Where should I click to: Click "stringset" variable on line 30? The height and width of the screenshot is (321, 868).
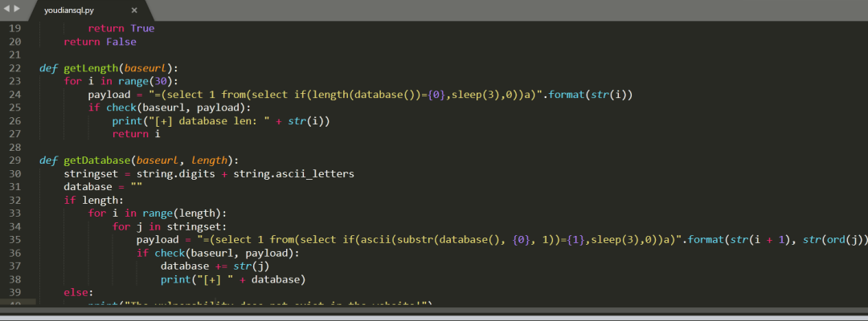coord(91,174)
